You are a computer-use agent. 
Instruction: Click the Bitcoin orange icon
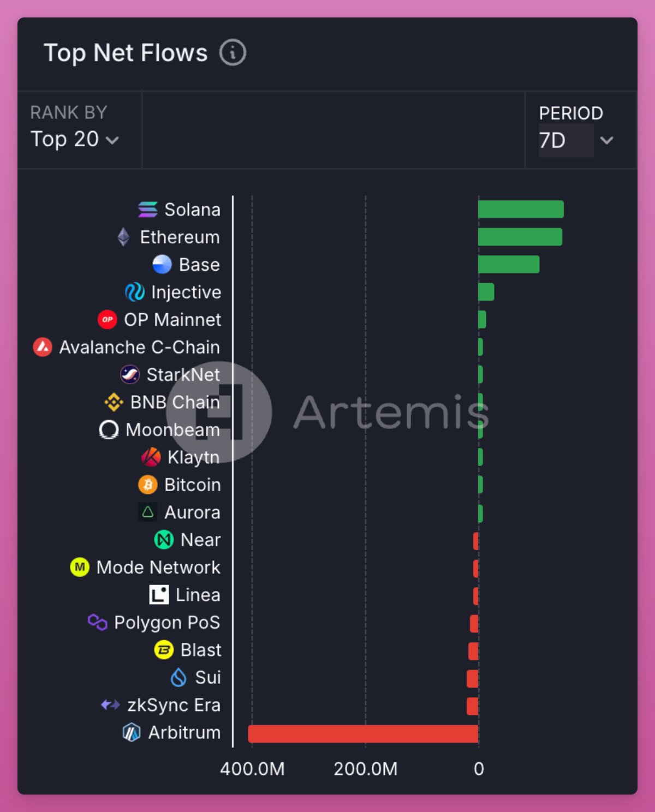point(148,485)
